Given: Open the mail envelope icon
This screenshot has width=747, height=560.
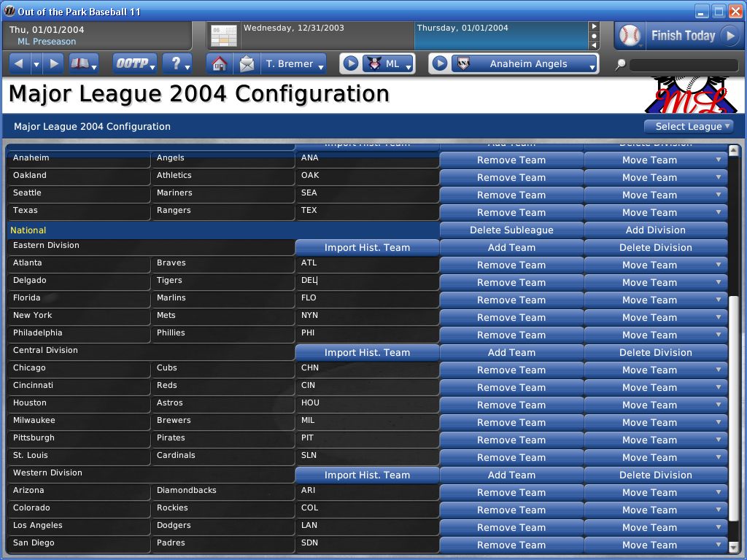Looking at the screenshot, I should pos(247,63).
